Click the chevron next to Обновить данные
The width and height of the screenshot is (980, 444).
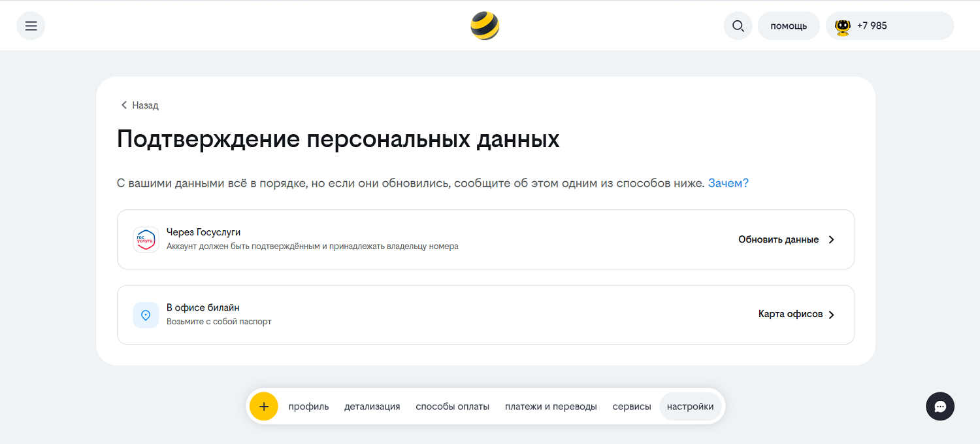tap(831, 239)
